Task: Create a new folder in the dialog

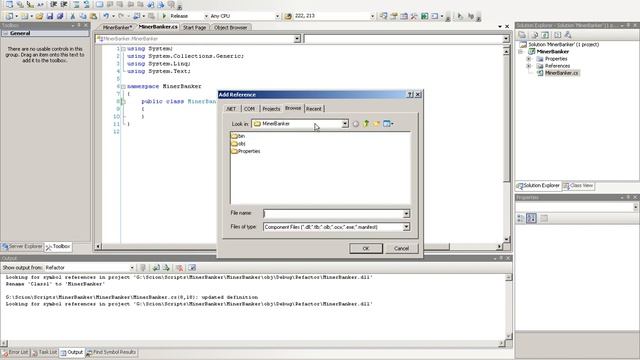Action: point(376,124)
